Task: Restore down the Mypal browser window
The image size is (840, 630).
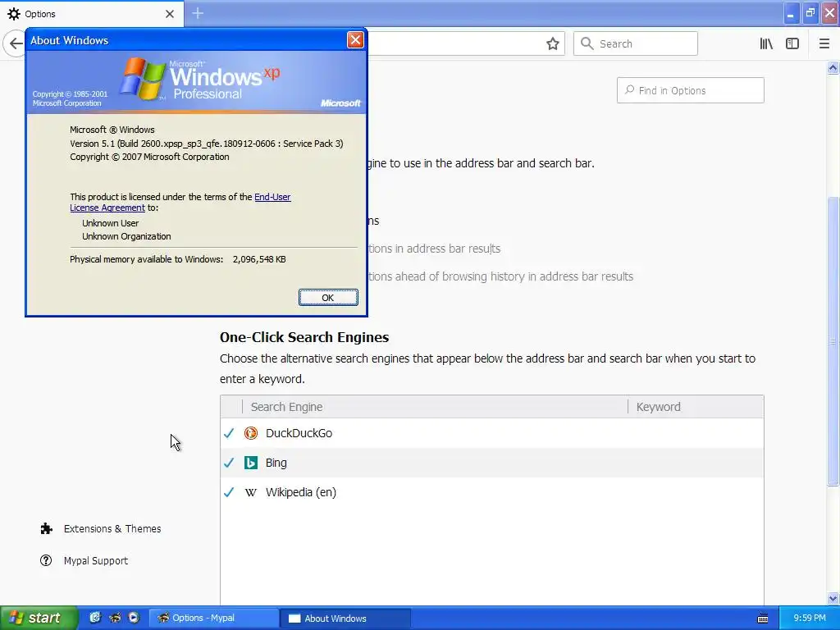Action: tap(810, 13)
